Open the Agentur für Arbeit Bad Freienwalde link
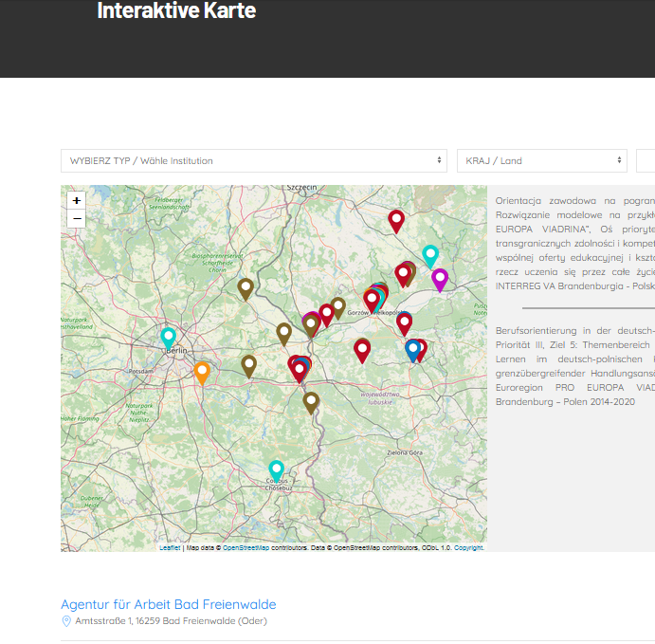The width and height of the screenshot is (655, 644). [169, 604]
